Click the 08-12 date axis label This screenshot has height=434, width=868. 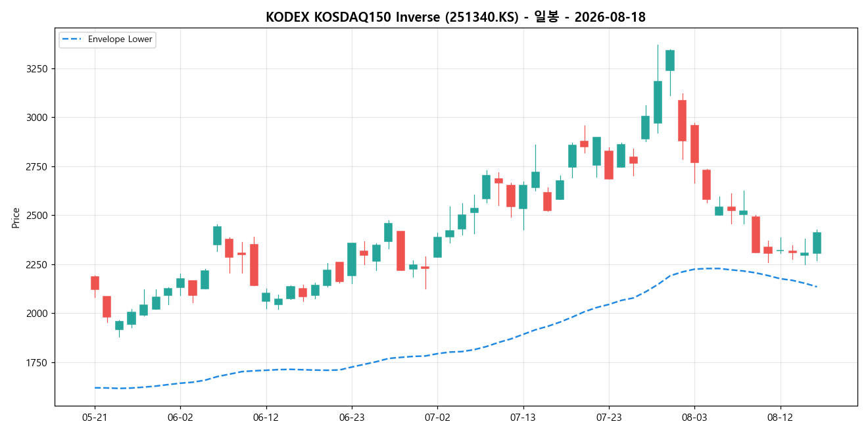point(780,417)
